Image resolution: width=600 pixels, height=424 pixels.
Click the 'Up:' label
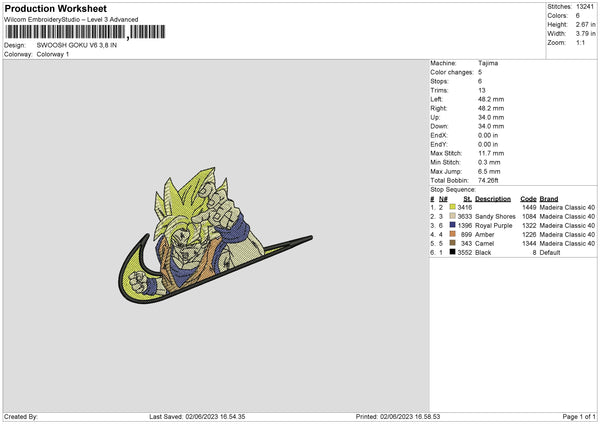tap(435, 117)
